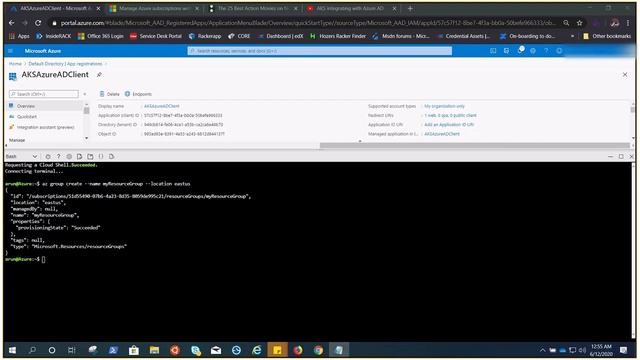This screenshot has height=360, width=640.
Task: Open the Windows Start menu
Action: click(x=12, y=350)
